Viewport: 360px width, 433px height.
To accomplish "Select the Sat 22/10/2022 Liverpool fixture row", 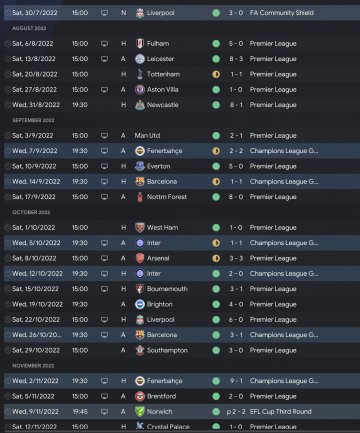I will pos(182,320).
